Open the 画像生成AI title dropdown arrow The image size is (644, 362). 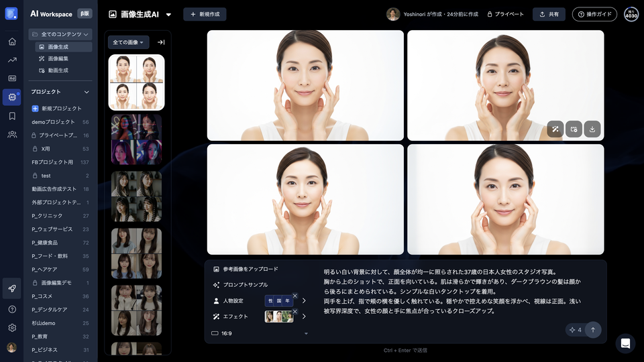(168, 14)
